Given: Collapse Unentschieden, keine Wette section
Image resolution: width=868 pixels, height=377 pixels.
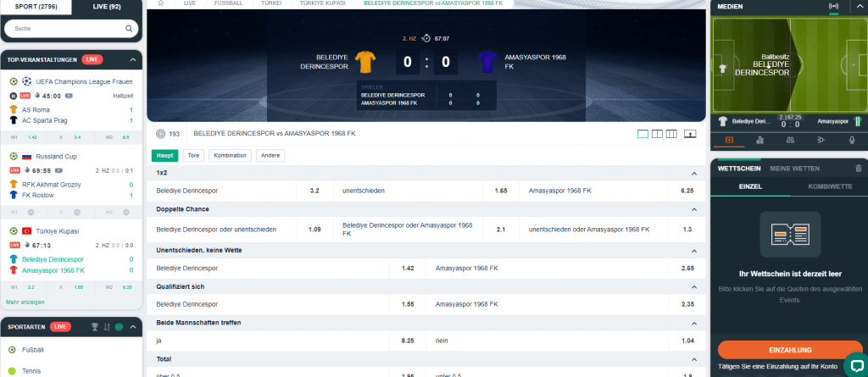Looking at the screenshot, I should coord(694,250).
